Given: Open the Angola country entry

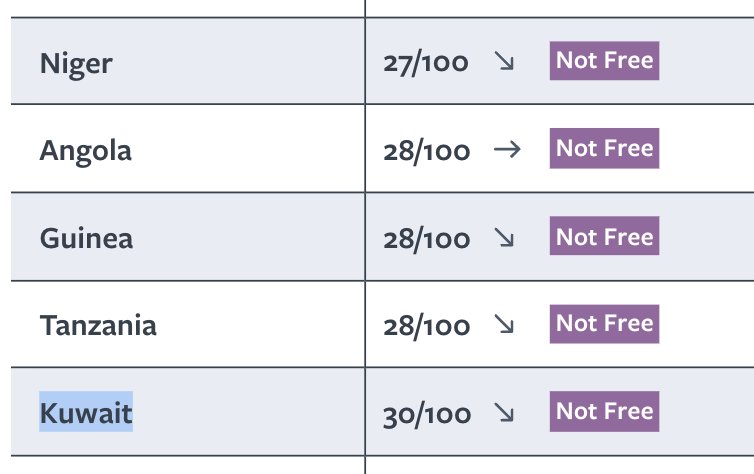Looking at the screenshot, I should (86, 152).
